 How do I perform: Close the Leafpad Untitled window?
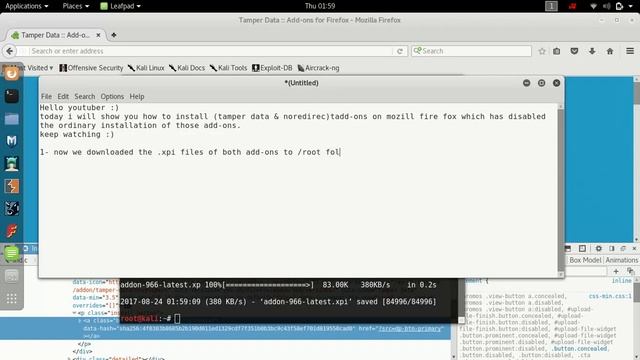coord(556,83)
